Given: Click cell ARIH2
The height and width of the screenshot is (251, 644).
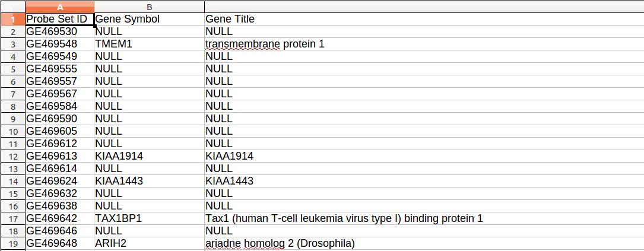Looking at the screenshot, I should (149, 244).
